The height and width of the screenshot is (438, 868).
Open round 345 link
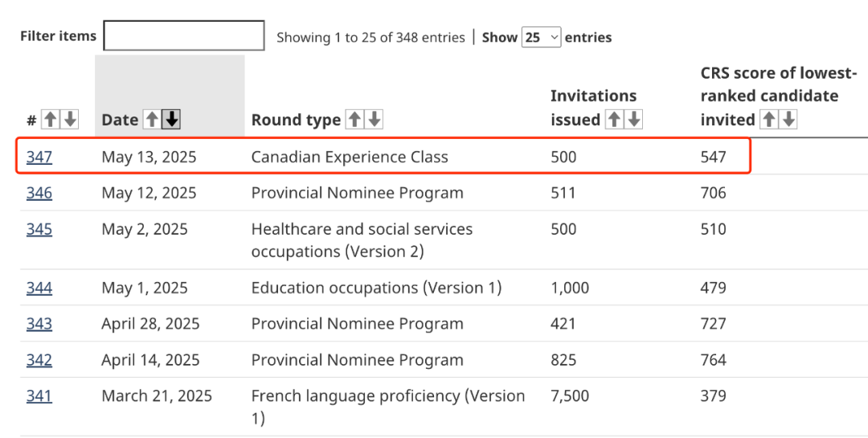(39, 229)
